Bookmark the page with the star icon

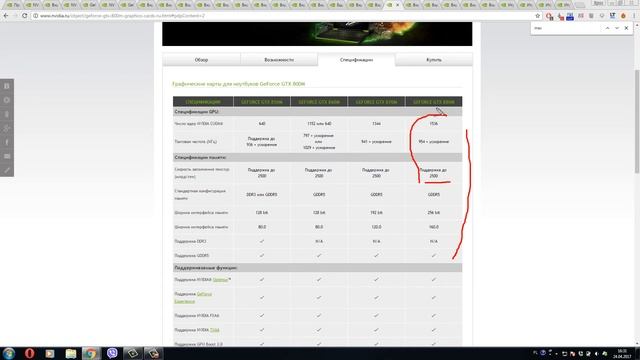538,16
